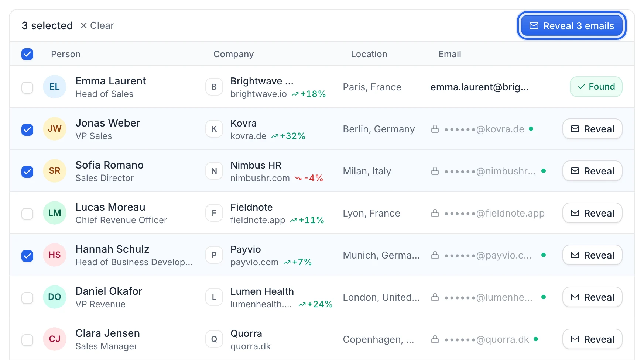Click the DO avatar icon
The height and width of the screenshot is (360, 644).
[x=55, y=297]
